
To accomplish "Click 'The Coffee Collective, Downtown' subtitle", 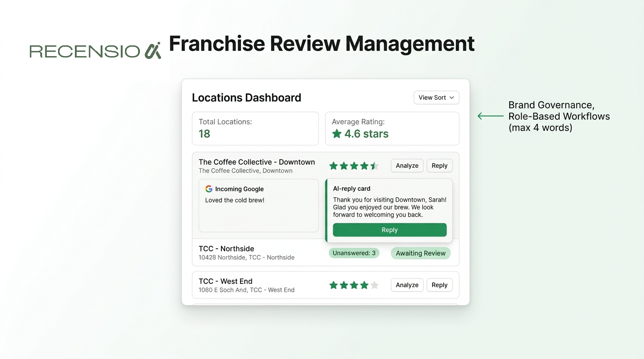I will point(246,171).
